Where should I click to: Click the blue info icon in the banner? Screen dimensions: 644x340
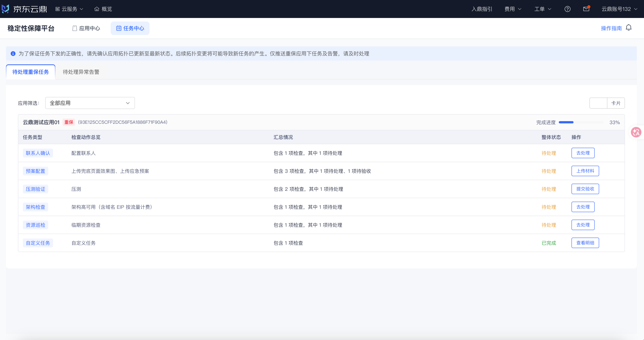13,54
